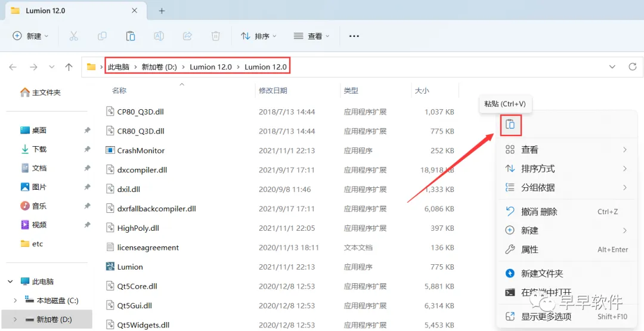Expand 本地磁盘 (C:) tree node
Viewport: 644px width, 331px height.
click(15, 301)
